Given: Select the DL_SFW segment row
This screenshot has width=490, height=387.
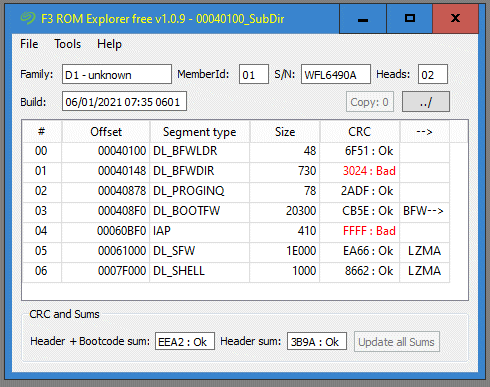Looking at the screenshot, I should pos(236,251).
